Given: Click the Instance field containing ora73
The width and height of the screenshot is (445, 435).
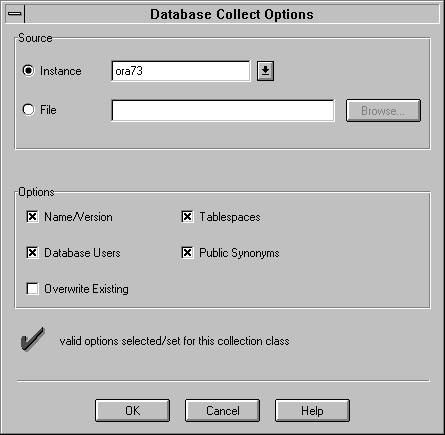Looking at the screenshot, I should coord(181,71).
